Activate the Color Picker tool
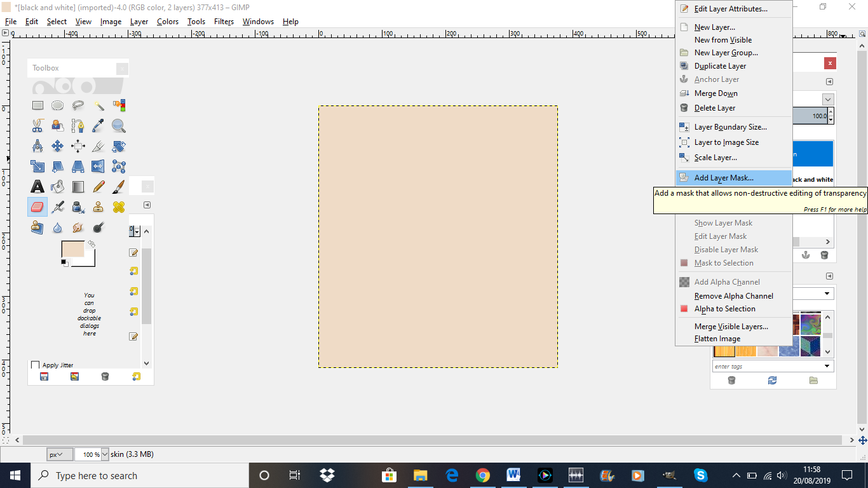The image size is (868, 488). (98, 125)
